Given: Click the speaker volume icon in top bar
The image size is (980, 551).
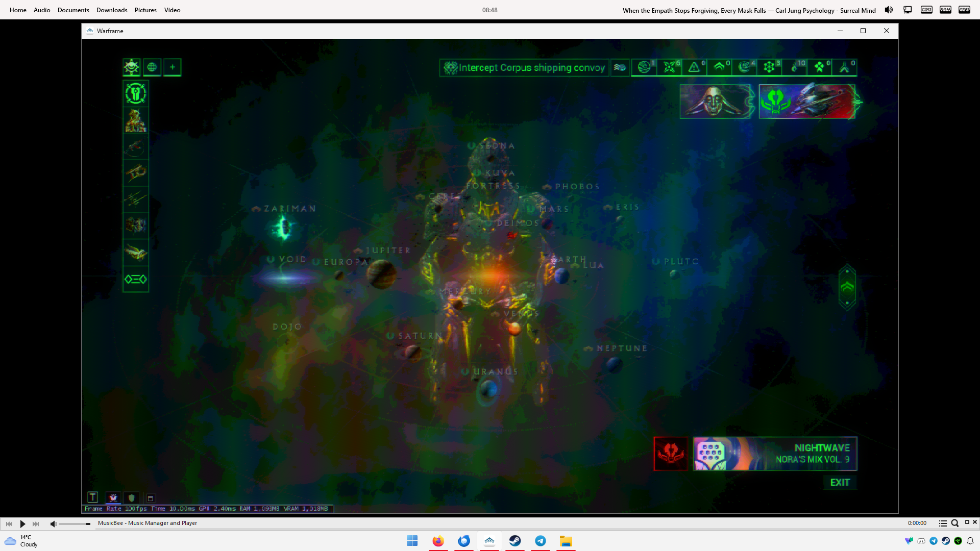Looking at the screenshot, I should click(889, 10).
